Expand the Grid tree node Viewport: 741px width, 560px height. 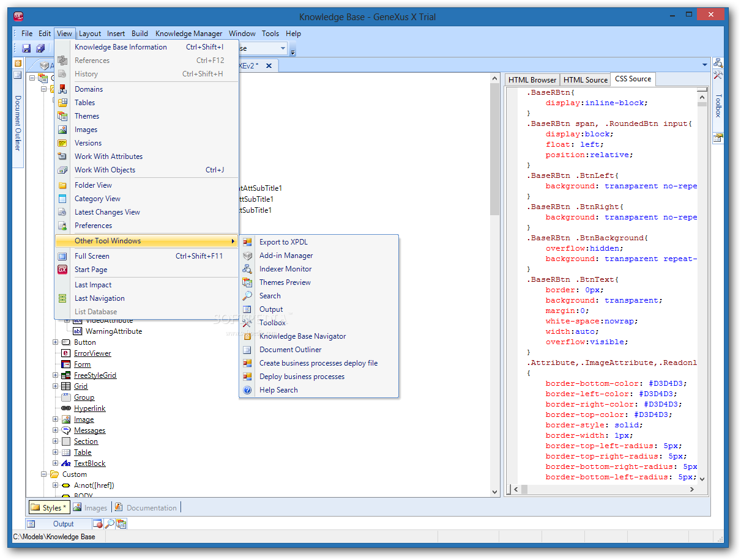(x=56, y=386)
